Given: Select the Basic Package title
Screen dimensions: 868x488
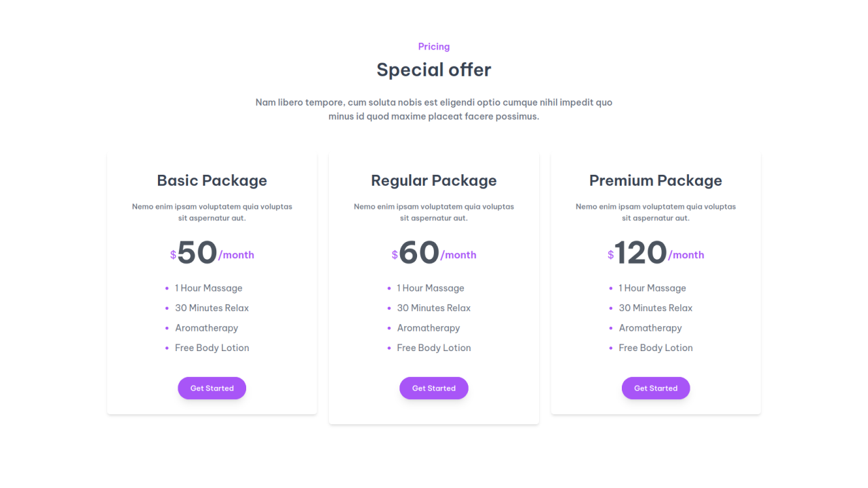Looking at the screenshot, I should pos(212,180).
